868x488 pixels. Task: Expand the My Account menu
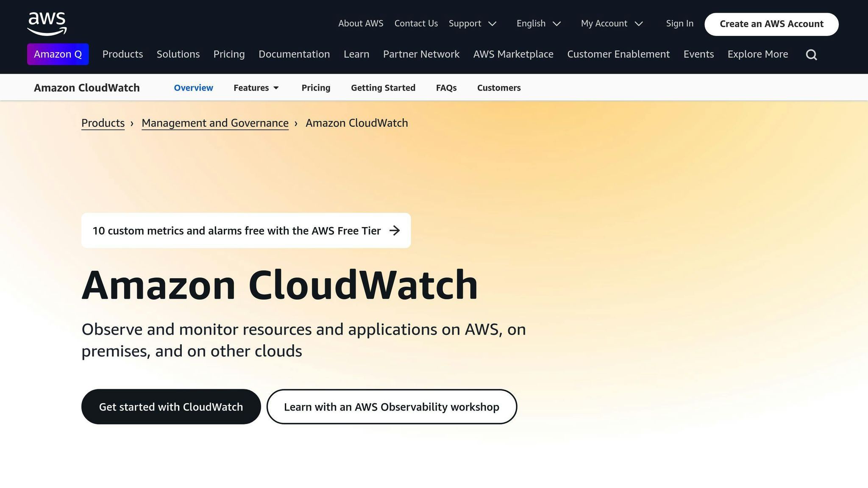click(x=609, y=23)
